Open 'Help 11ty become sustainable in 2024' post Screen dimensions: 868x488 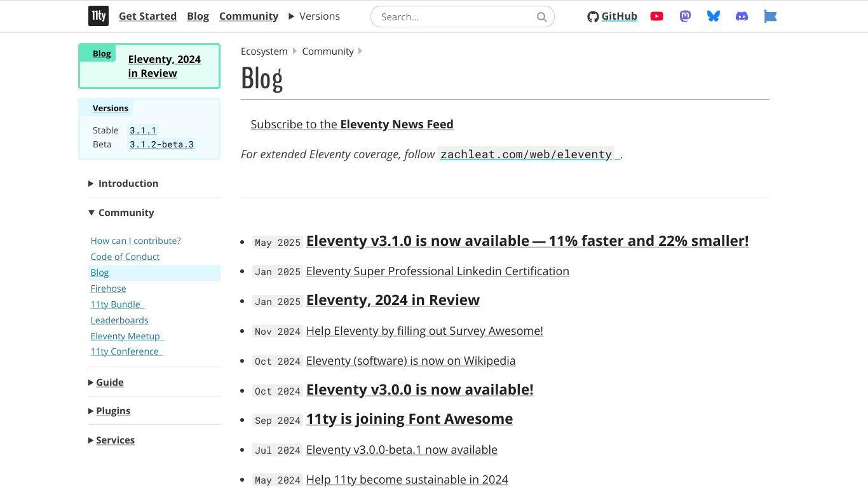407,480
